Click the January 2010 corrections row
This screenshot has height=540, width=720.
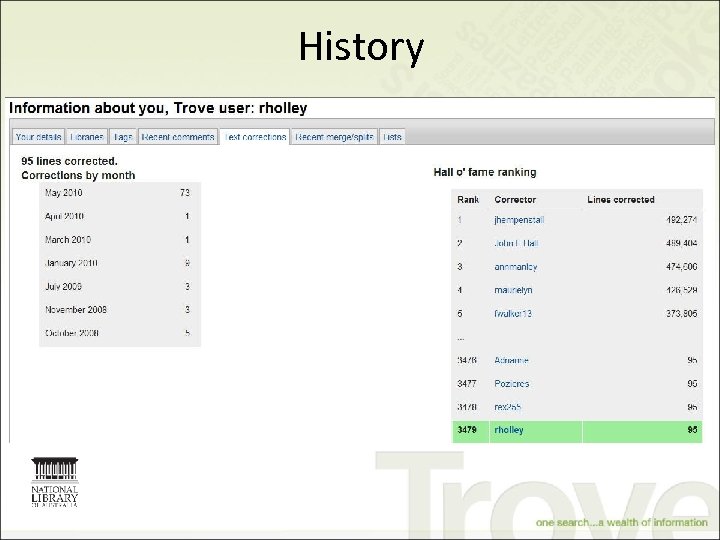click(x=120, y=263)
